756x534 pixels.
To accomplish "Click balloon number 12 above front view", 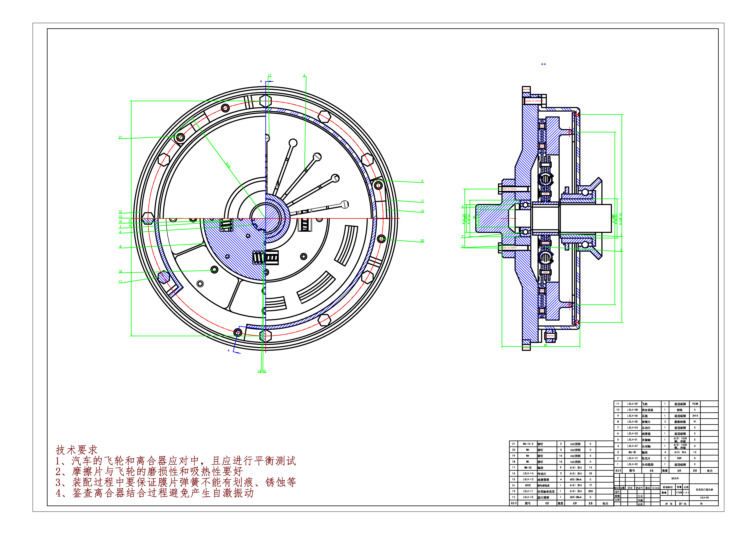I will pos(269,75).
